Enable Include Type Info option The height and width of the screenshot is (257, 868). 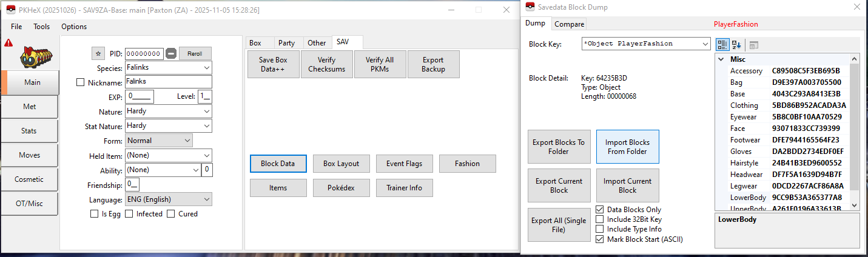point(600,229)
